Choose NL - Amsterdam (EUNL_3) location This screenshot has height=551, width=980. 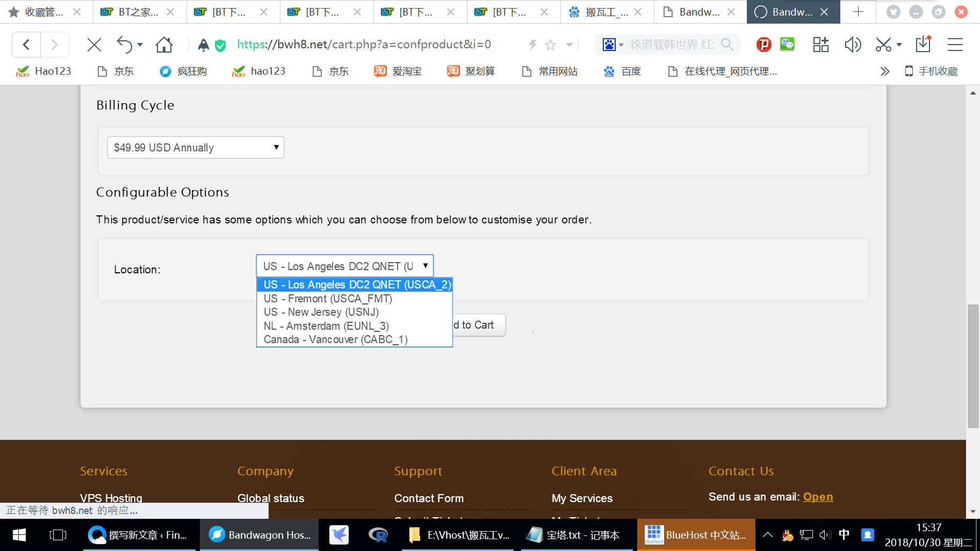pos(355,326)
